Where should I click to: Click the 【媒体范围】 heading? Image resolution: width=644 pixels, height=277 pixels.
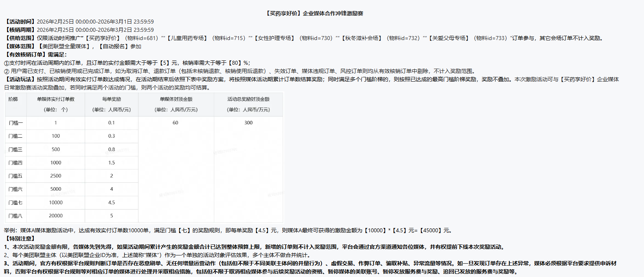(x=20, y=46)
